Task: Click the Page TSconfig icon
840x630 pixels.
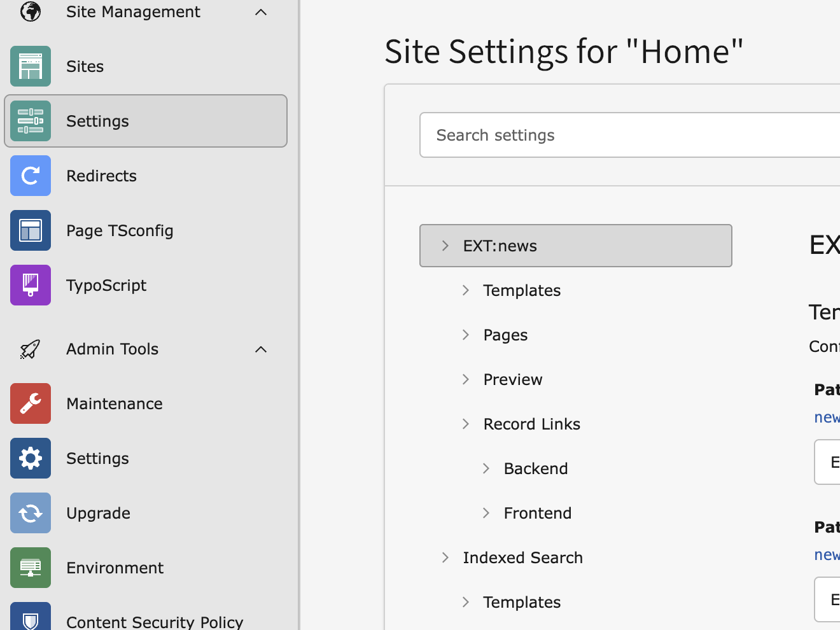Action: coord(31,230)
